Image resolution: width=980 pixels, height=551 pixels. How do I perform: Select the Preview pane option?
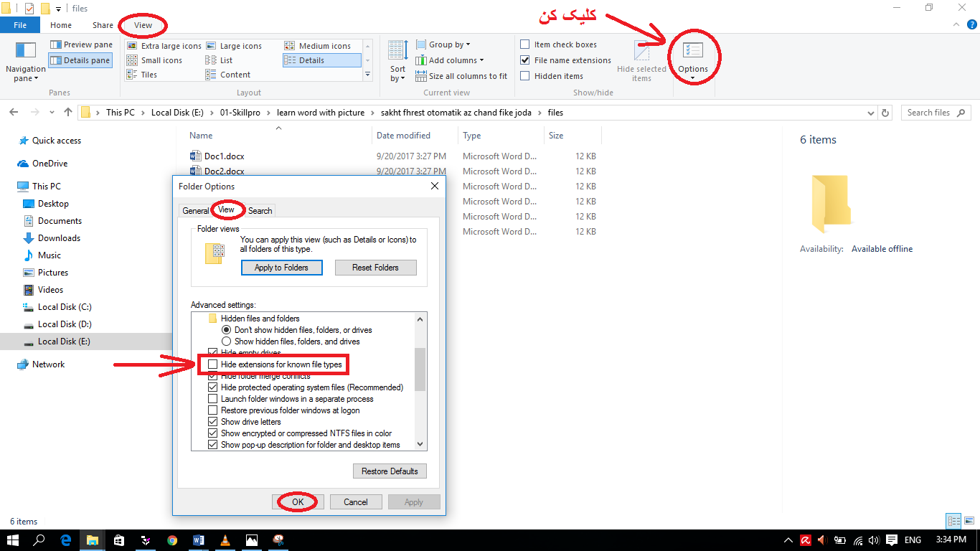coord(81,44)
